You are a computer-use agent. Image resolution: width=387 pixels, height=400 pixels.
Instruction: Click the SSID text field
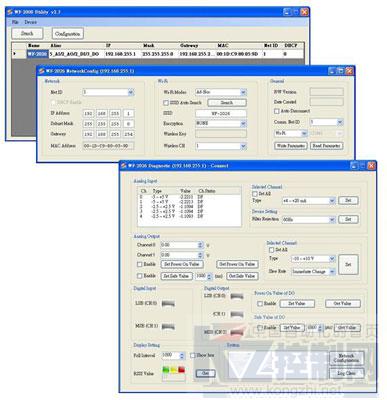pos(221,113)
